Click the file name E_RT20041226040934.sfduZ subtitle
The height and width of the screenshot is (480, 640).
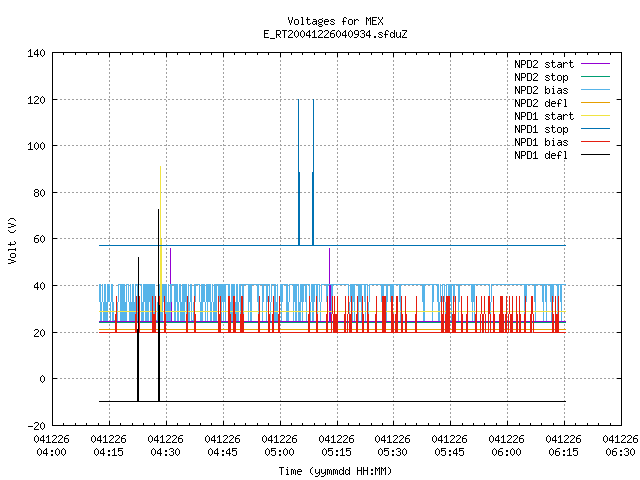click(x=335, y=34)
